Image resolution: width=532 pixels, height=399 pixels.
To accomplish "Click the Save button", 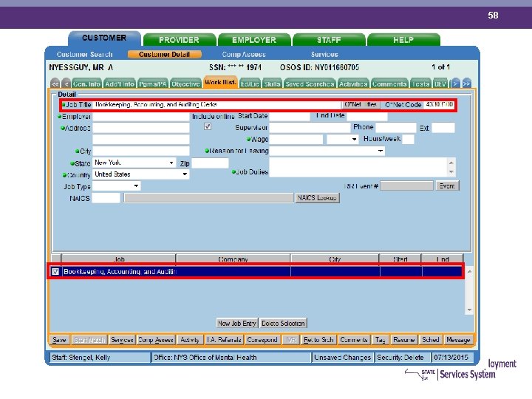I will (x=60, y=340).
